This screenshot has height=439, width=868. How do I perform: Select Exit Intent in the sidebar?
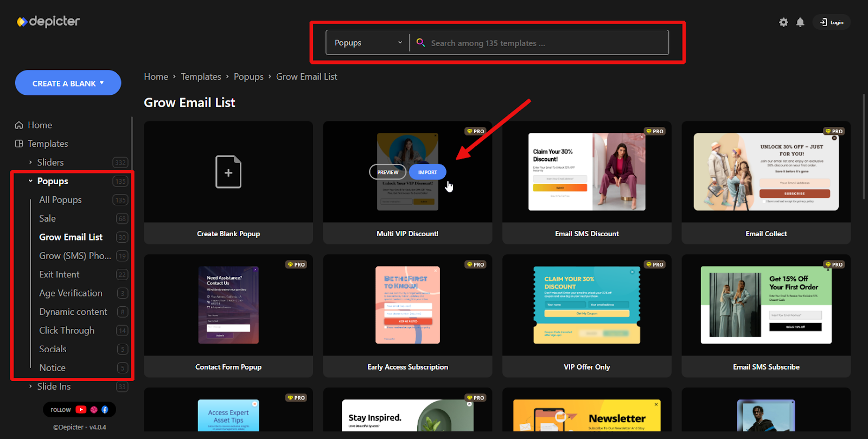click(59, 274)
